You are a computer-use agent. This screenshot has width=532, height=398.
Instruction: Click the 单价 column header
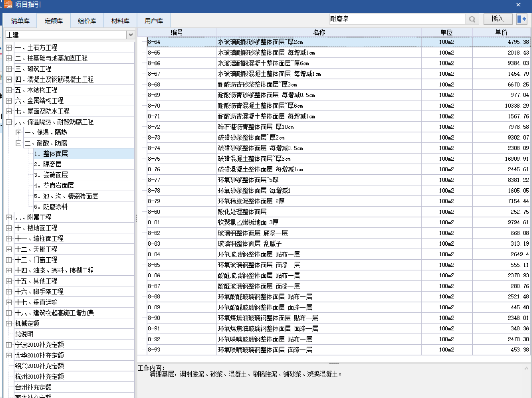tap(501, 32)
